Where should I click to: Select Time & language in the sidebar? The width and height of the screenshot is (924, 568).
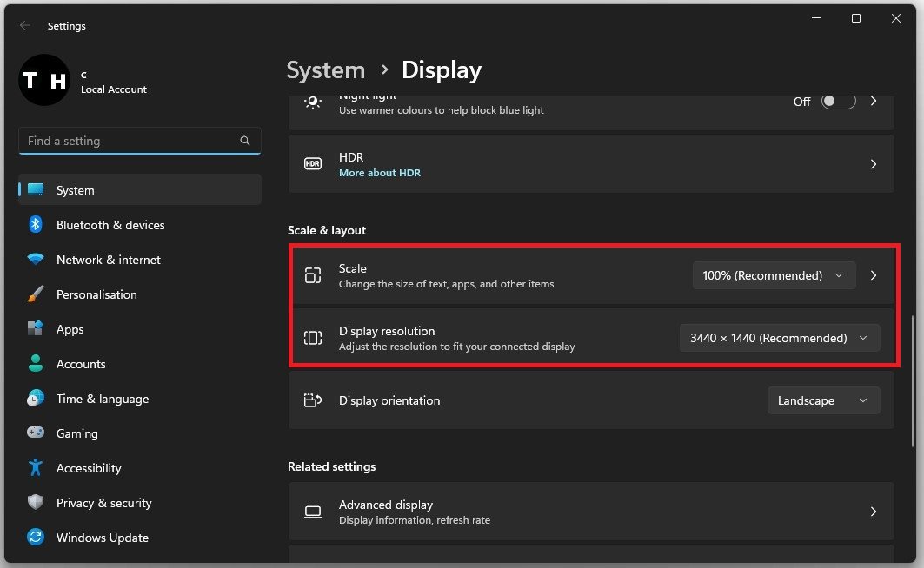click(102, 399)
